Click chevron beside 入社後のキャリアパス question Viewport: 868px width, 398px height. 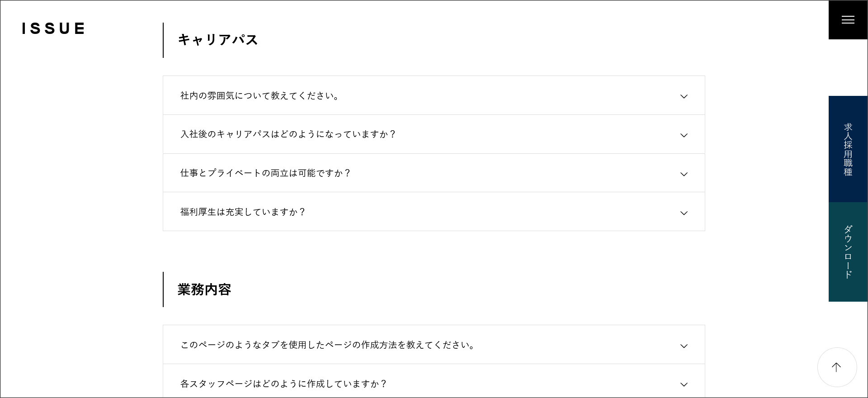pyautogui.click(x=684, y=135)
